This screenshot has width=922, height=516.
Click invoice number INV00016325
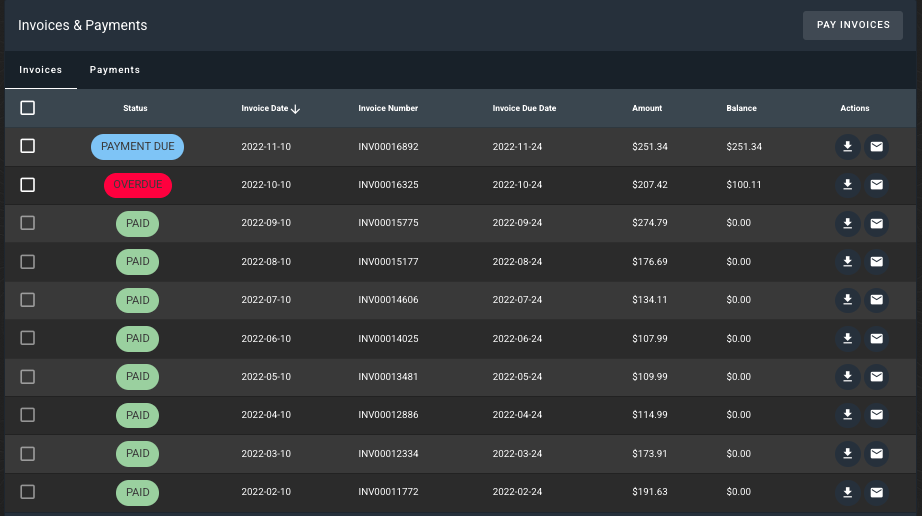[x=388, y=185]
